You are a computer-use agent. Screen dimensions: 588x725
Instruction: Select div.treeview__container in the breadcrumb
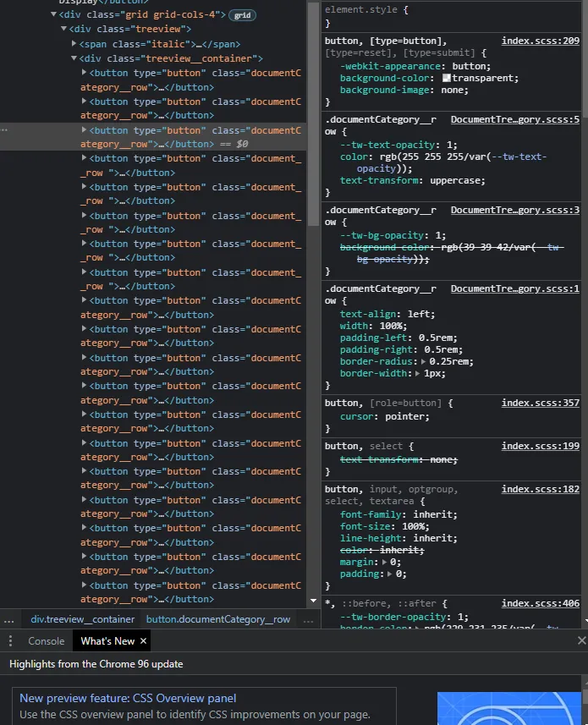pyautogui.click(x=81, y=619)
